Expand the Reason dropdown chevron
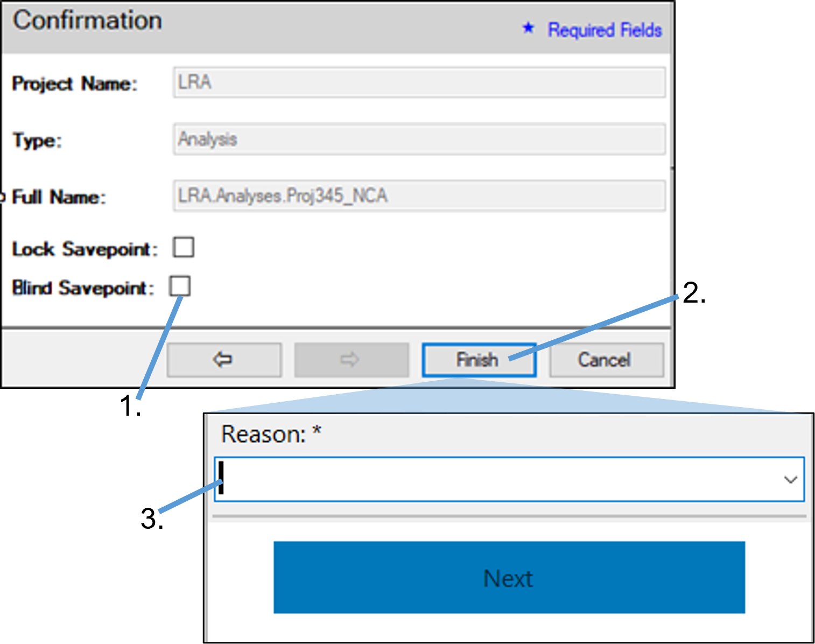 tap(790, 479)
